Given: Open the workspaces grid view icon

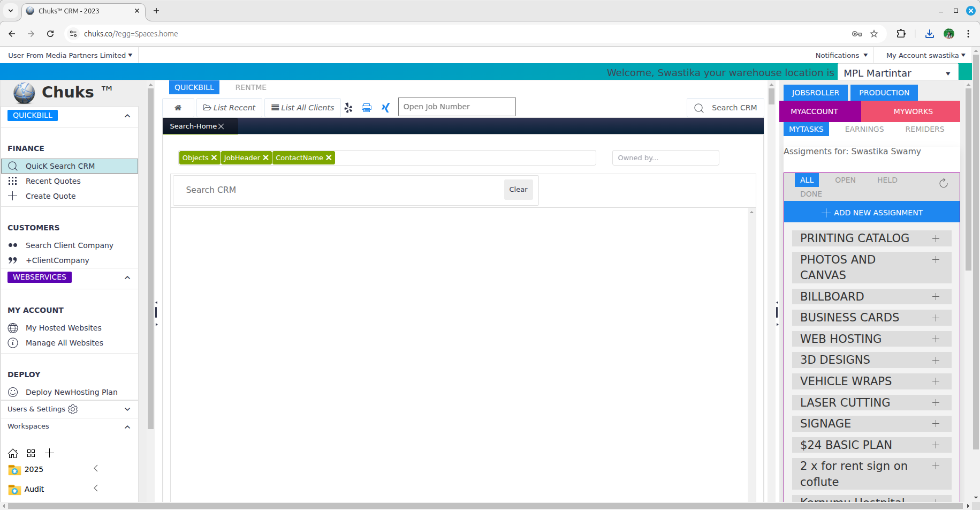Looking at the screenshot, I should (31, 453).
